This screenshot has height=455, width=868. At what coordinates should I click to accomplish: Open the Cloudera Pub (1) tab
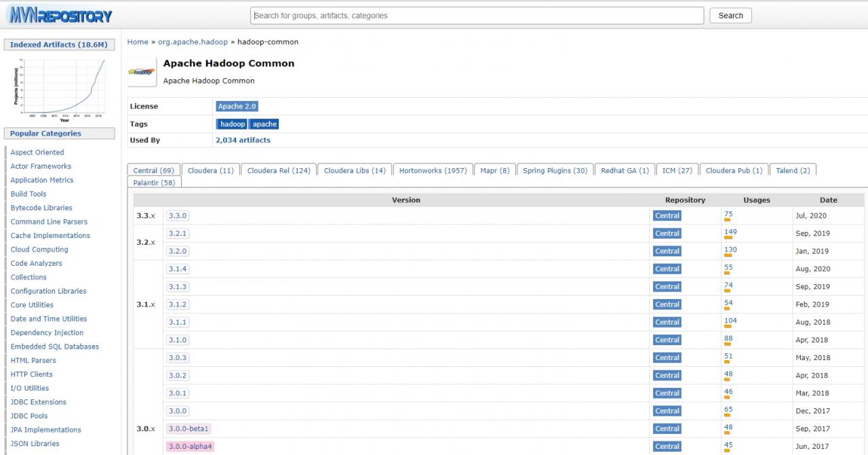pyautogui.click(x=734, y=170)
